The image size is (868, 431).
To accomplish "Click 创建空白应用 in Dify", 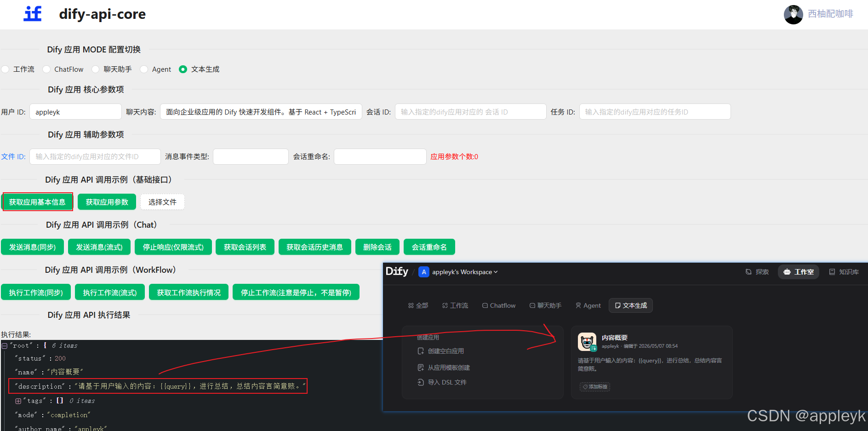I will [x=440, y=351].
